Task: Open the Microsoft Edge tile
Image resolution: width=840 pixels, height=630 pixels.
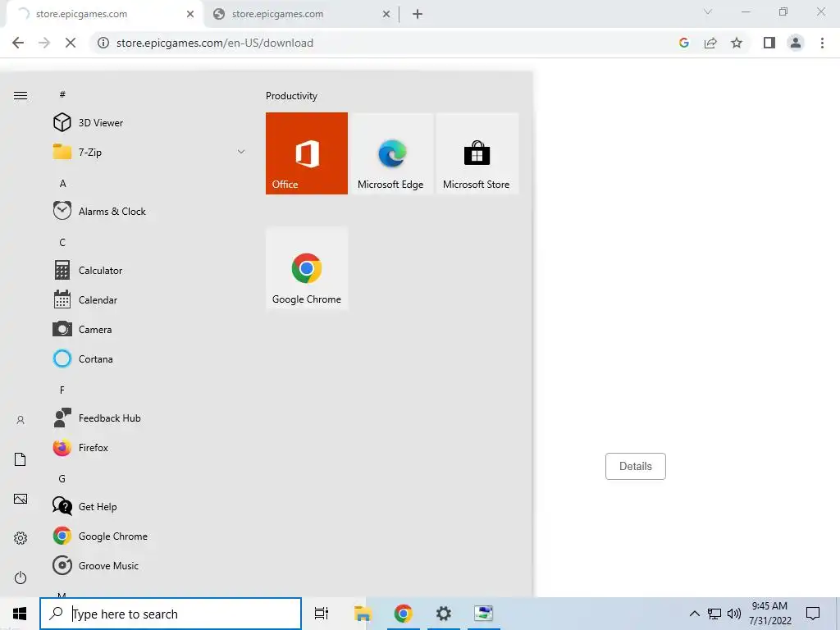Action: coord(391,153)
